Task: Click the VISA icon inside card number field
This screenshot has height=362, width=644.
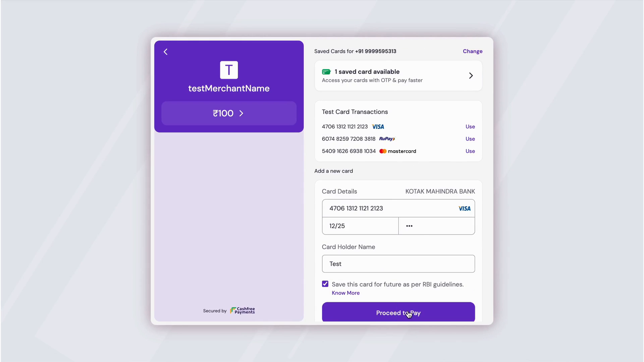Action: pyautogui.click(x=465, y=208)
